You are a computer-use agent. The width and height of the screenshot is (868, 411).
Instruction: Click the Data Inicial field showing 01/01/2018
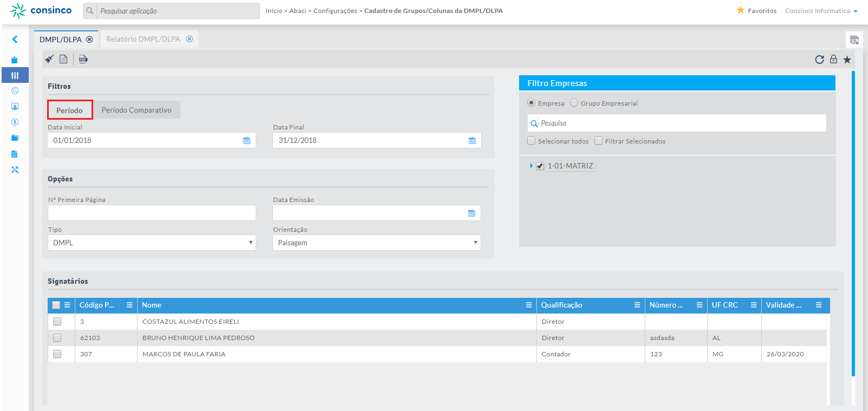click(x=152, y=140)
